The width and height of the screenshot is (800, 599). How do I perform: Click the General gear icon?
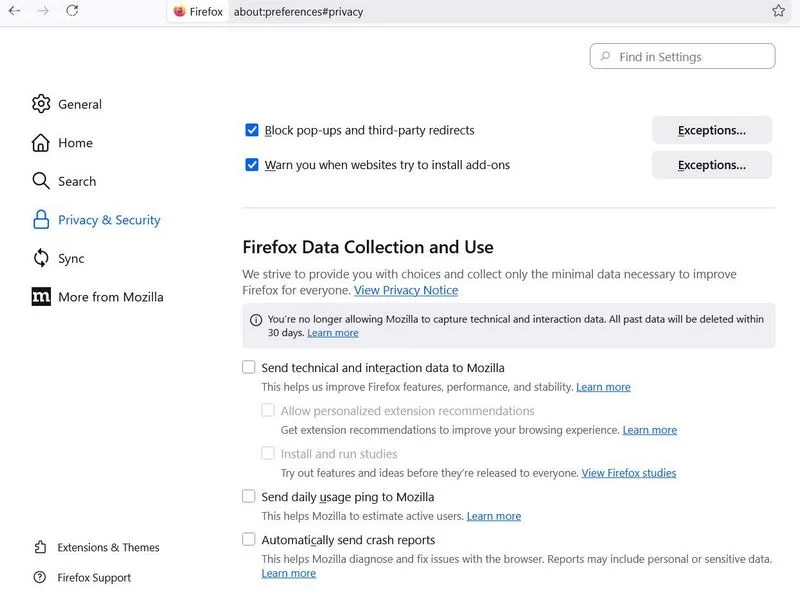click(41, 104)
